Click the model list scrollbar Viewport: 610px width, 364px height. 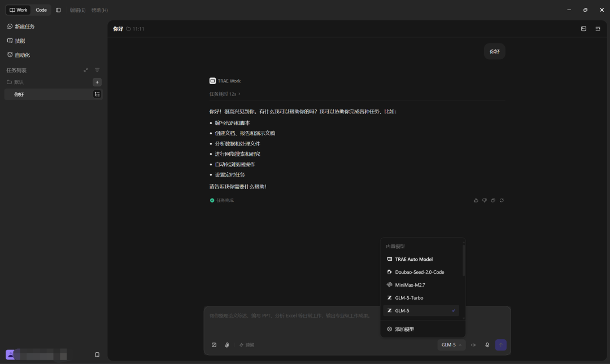[x=463, y=260]
